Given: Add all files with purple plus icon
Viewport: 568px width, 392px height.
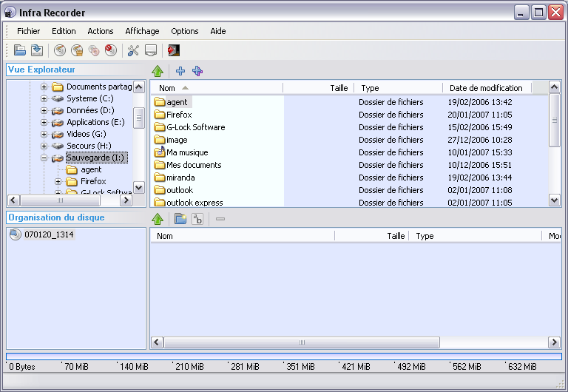Looking at the screenshot, I should (x=197, y=71).
